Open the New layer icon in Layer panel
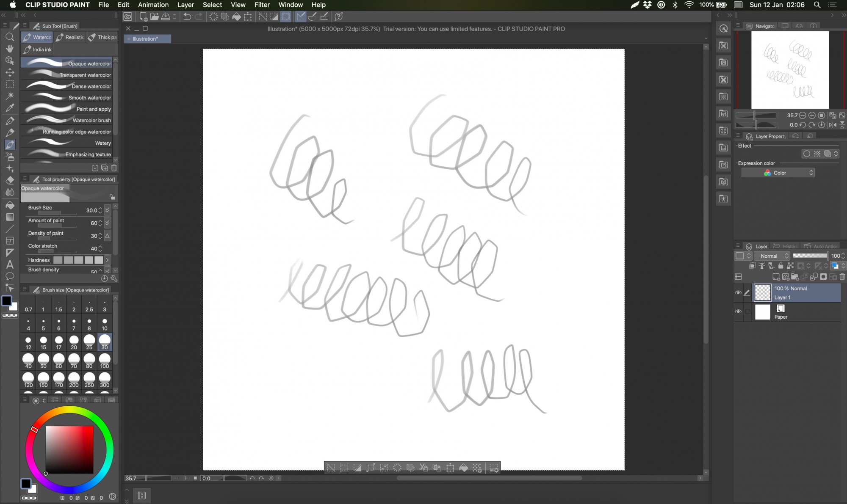 776,278
